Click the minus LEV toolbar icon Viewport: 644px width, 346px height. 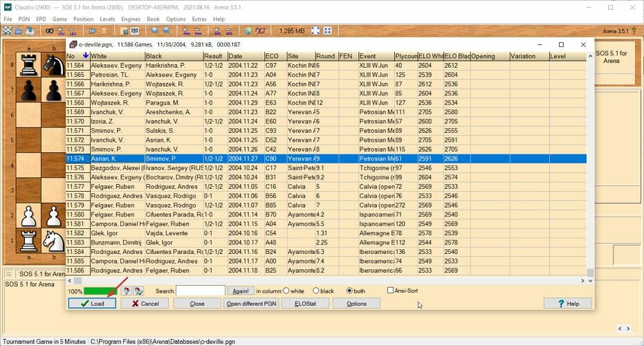[72, 31]
